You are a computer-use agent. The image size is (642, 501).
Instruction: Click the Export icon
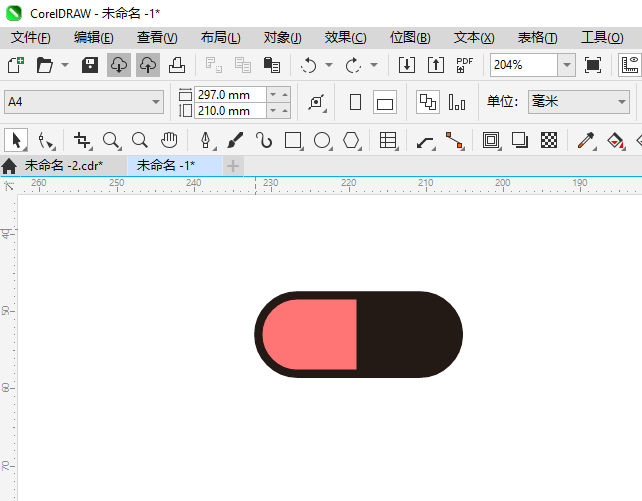(436, 65)
